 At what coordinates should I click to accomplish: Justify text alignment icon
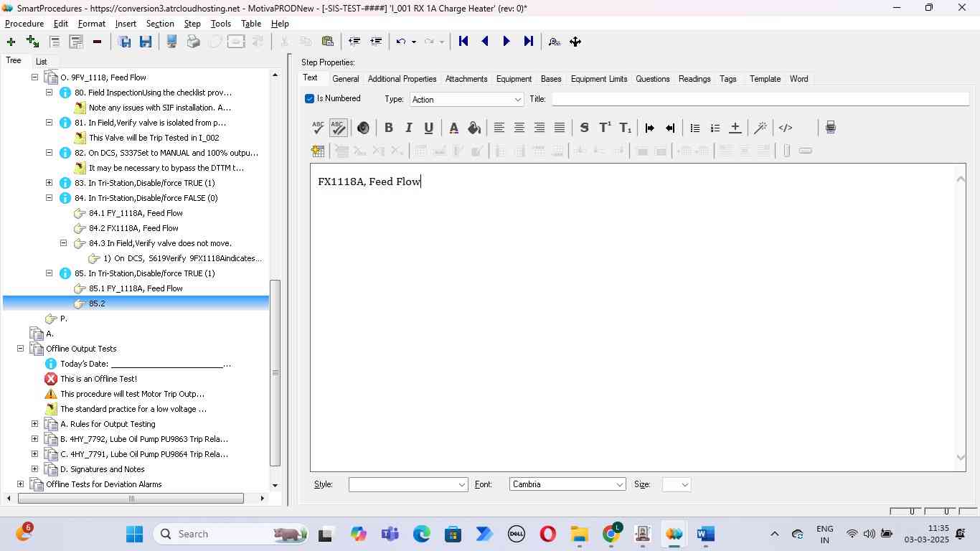coord(560,128)
